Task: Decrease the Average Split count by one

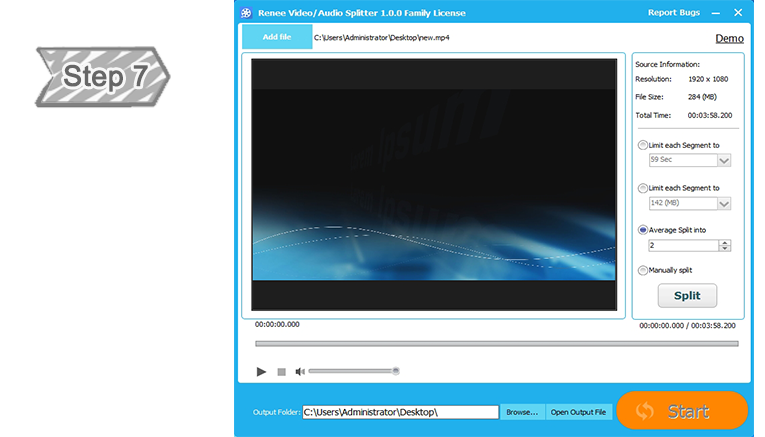Action: [x=724, y=248]
